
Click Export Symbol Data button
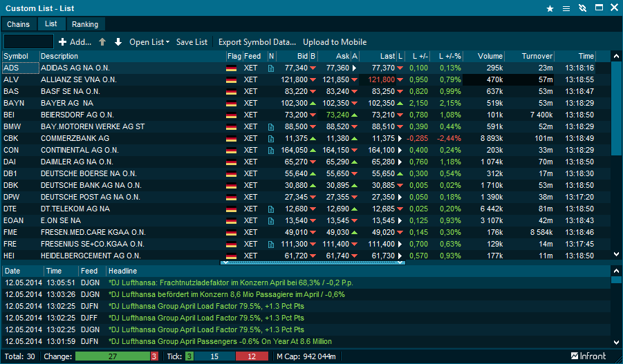click(x=257, y=42)
